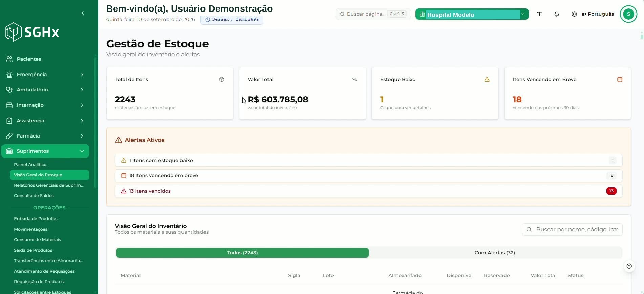The image size is (644, 294).
Task: Click the Emergência siren icon
Action: click(9, 75)
